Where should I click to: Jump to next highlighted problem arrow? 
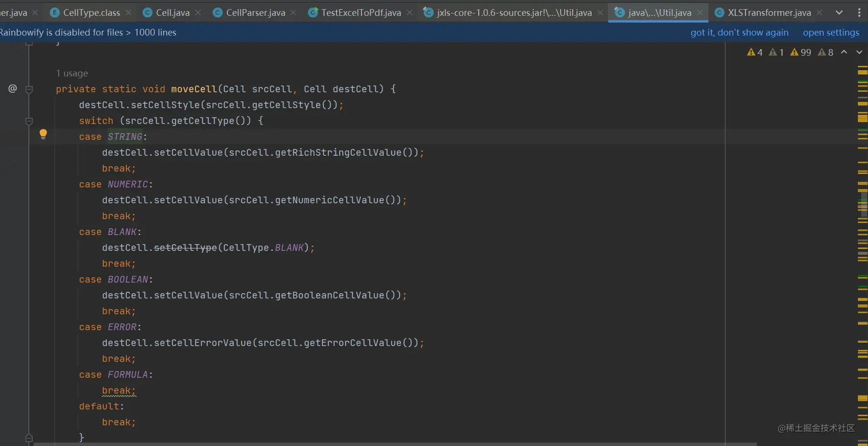click(x=859, y=52)
